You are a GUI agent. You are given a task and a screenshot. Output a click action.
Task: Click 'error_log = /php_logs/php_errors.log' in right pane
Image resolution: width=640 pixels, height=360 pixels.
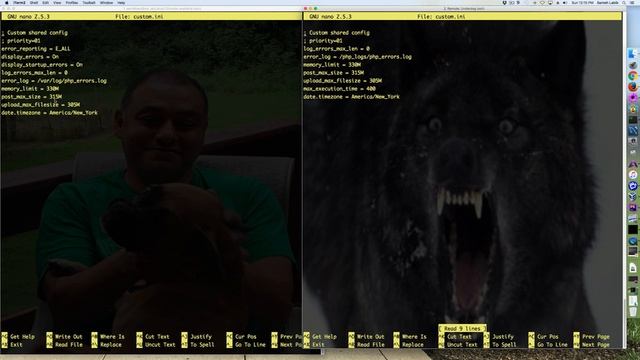coord(358,57)
